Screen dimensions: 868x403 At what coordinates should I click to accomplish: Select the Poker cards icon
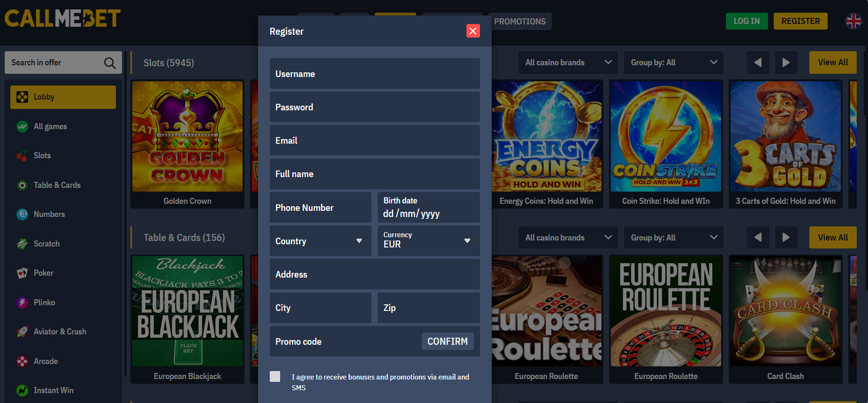click(x=22, y=273)
